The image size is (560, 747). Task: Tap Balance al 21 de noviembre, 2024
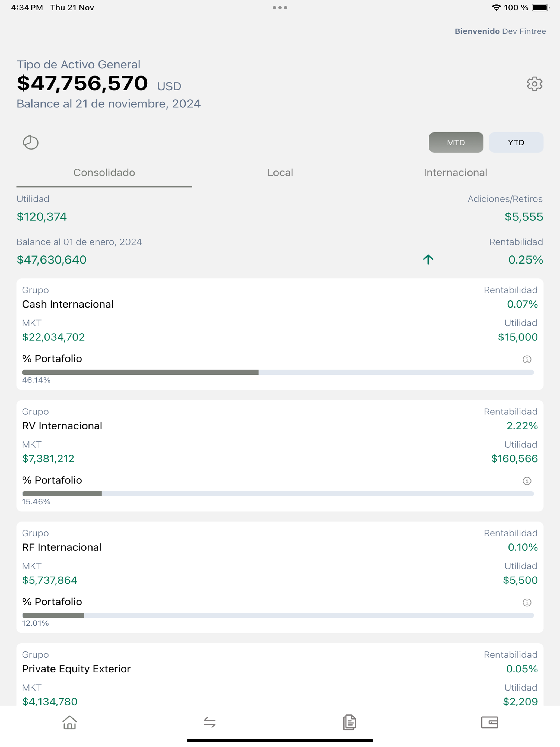109,104
